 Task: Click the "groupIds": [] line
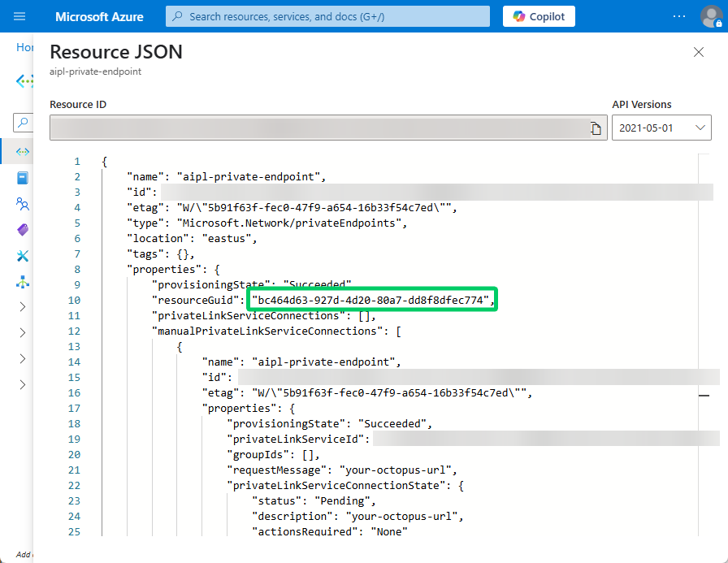point(274,455)
